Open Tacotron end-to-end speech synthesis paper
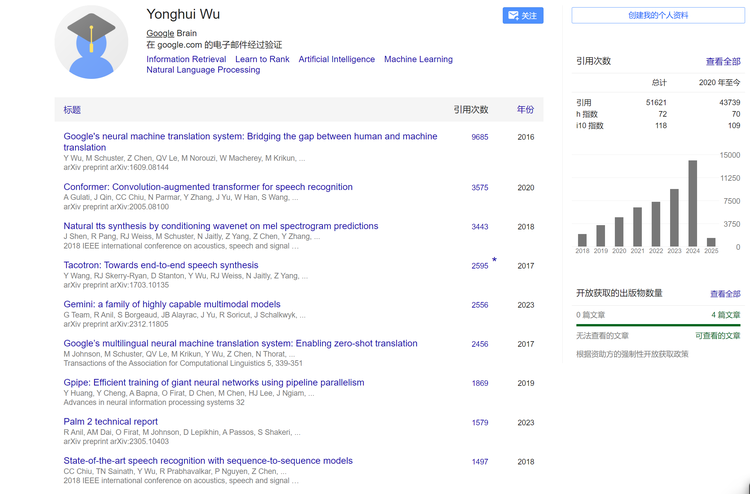750x494 pixels. (x=161, y=265)
